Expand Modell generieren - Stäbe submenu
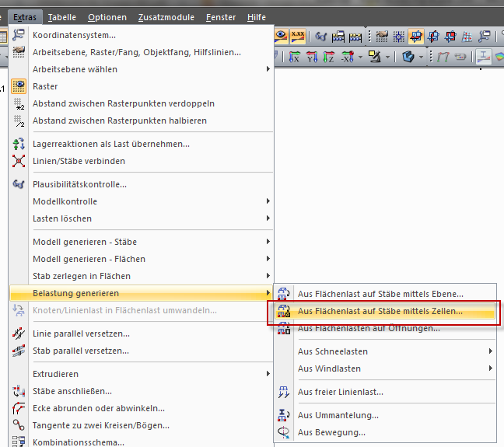The image size is (504, 447). point(142,242)
